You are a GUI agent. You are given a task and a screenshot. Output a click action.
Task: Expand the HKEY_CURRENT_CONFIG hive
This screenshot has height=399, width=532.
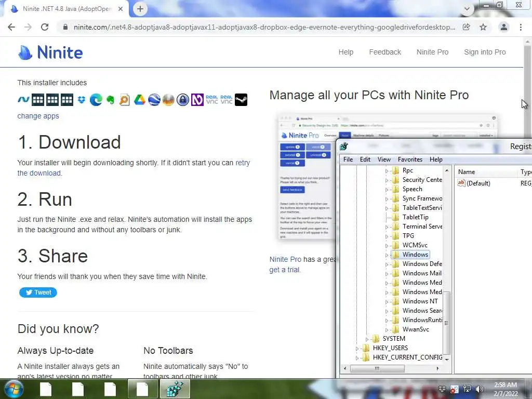(x=357, y=358)
